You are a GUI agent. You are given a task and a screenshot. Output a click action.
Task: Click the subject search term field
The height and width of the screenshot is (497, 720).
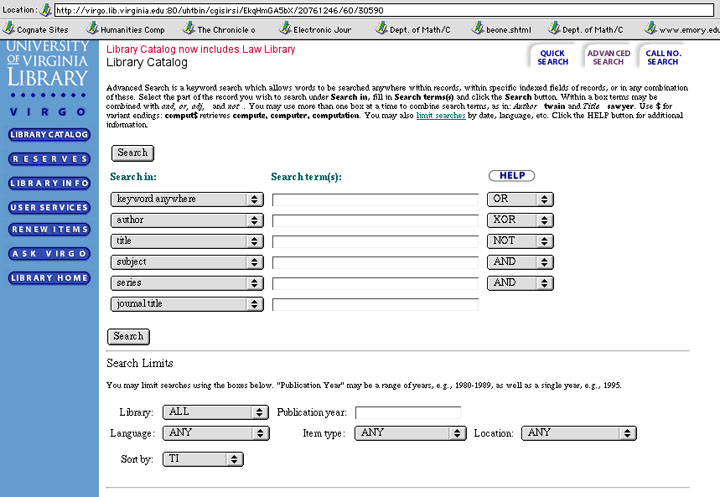coord(375,262)
